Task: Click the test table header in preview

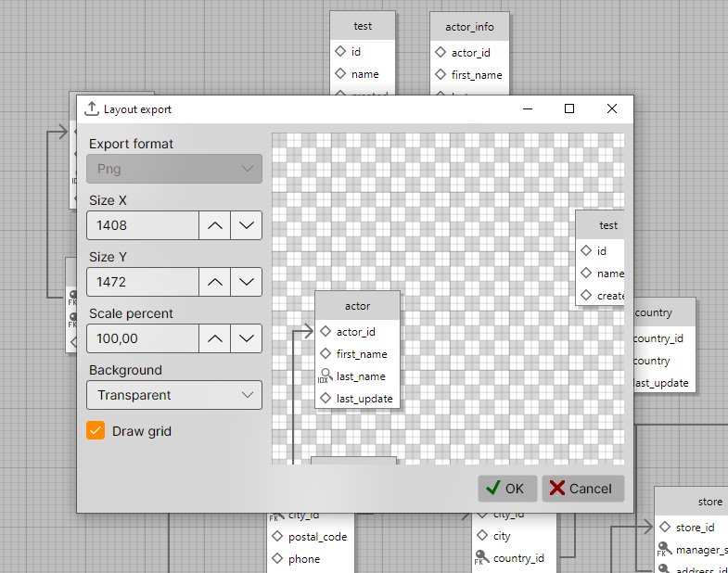Action: (600, 225)
